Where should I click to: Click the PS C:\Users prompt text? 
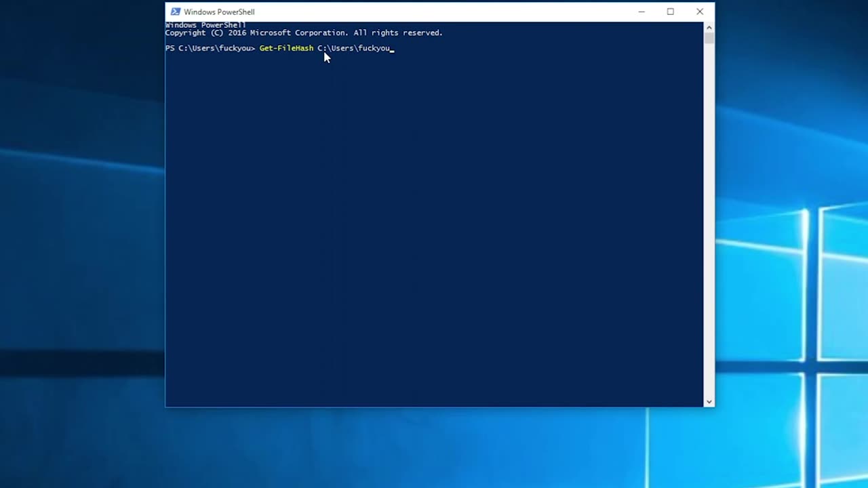tap(210, 48)
